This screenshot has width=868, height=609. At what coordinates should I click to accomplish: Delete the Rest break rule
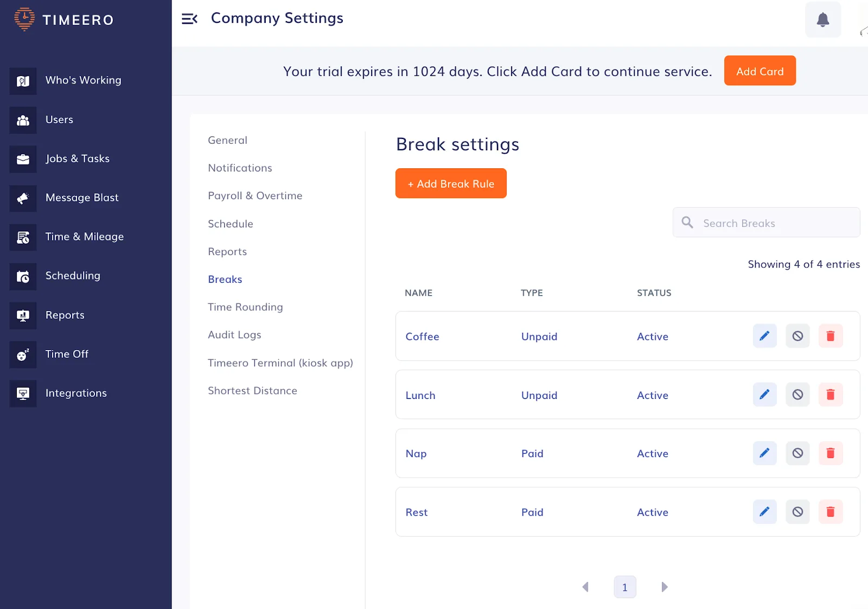831,511
